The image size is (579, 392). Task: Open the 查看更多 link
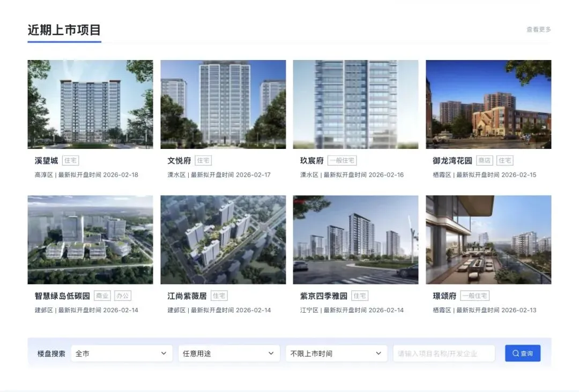[538, 29]
